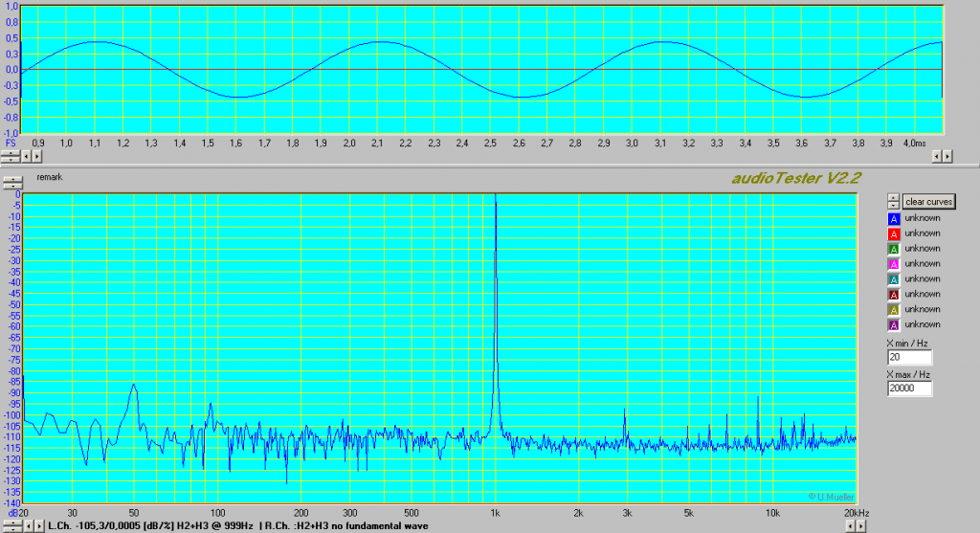The height and width of the screenshot is (533, 980).
Task: Select the olive curve A swatch
Action: point(894,310)
